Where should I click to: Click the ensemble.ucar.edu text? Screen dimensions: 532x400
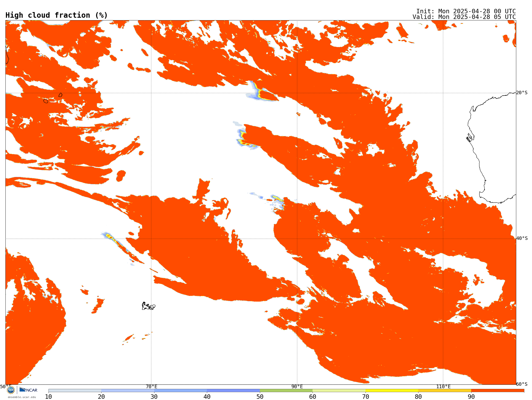point(22,397)
